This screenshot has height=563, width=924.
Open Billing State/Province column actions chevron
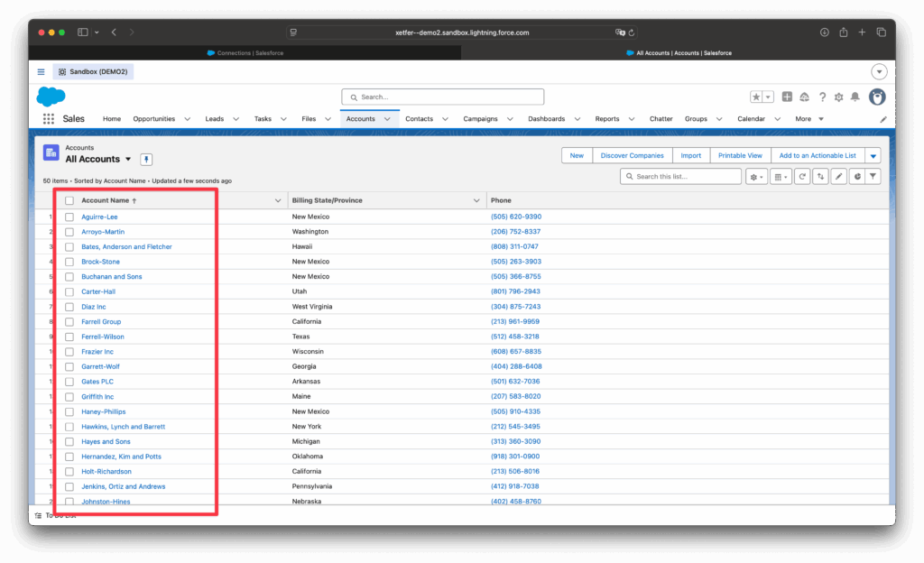coord(476,201)
